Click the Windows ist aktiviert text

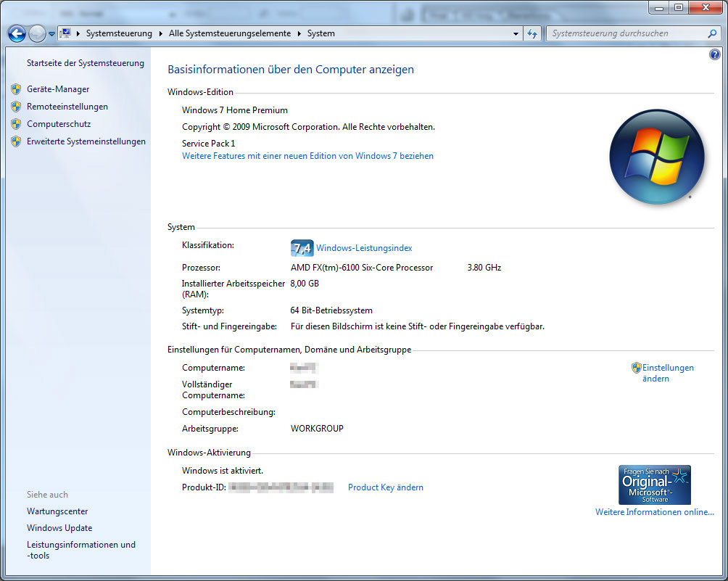(x=223, y=471)
